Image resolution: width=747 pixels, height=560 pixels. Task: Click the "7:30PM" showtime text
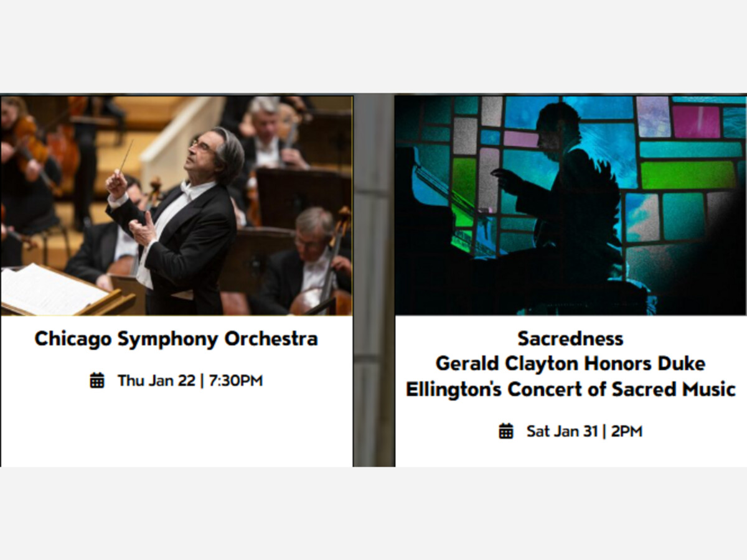236,380
